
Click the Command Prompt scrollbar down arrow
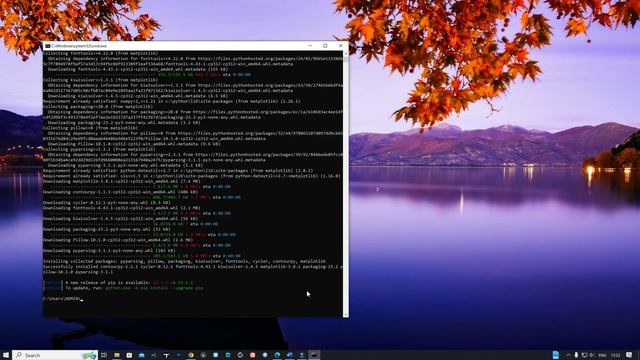point(346,314)
